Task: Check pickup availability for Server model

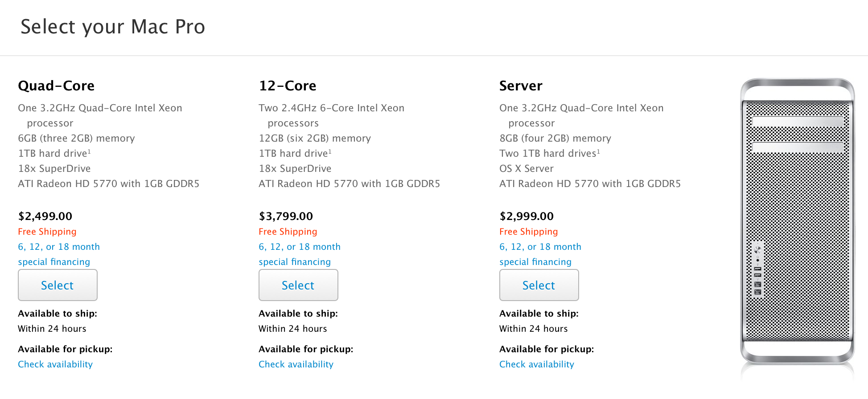Action: 537,364
